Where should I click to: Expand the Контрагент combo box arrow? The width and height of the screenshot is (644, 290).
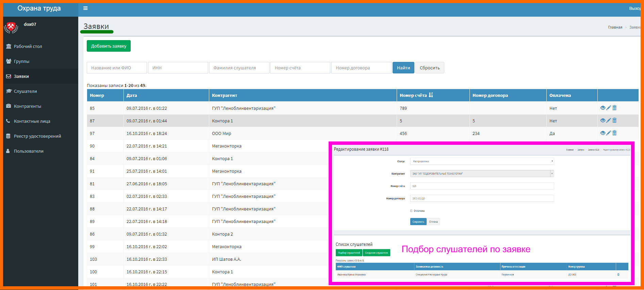[552, 174]
